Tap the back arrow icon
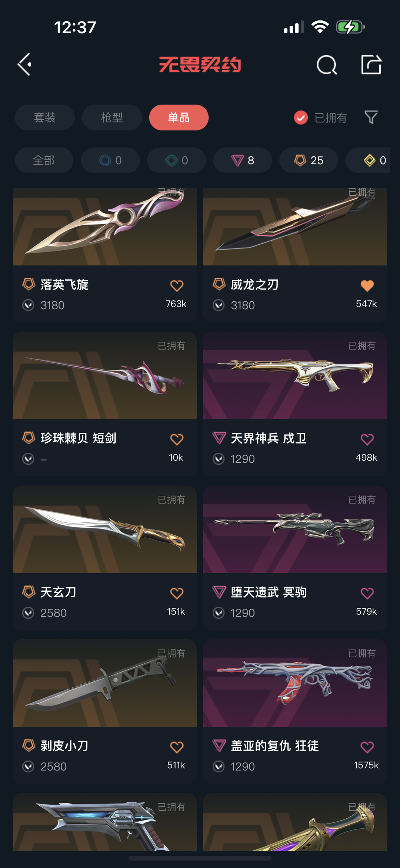Screen dimensions: 400x868 click(25, 65)
